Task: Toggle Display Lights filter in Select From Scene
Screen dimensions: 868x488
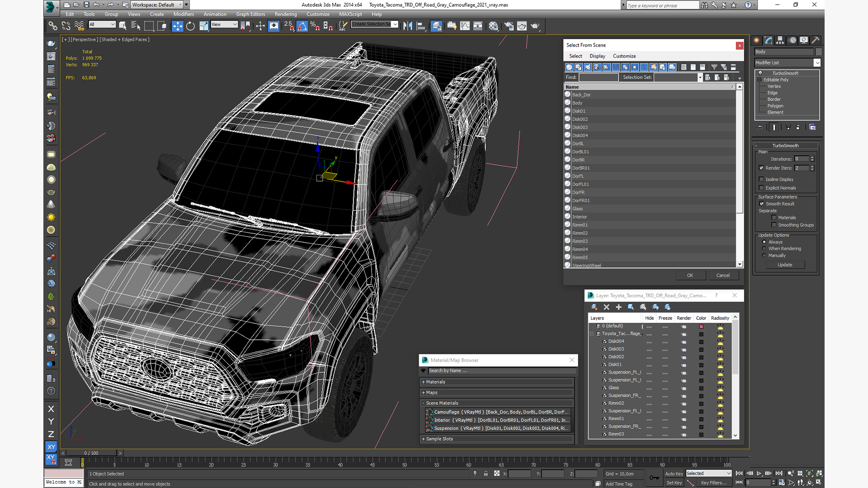Action: click(x=588, y=67)
